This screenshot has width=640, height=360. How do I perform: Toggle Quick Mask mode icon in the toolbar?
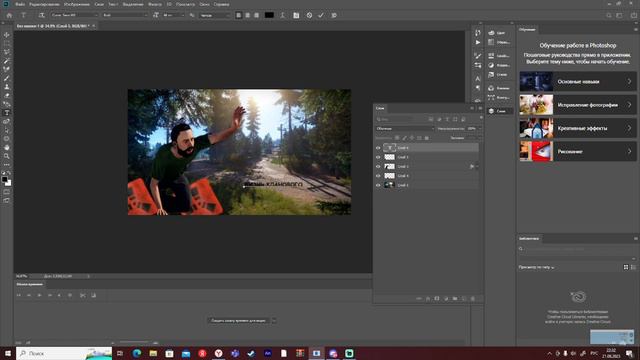coord(7,192)
